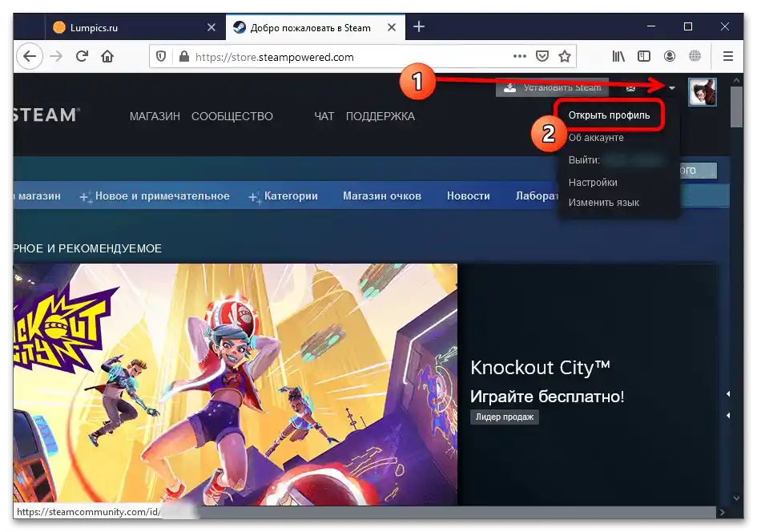The height and width of the screenshot is (532, 757).
Task: Click the Установить Steam button
Action: 552,87
